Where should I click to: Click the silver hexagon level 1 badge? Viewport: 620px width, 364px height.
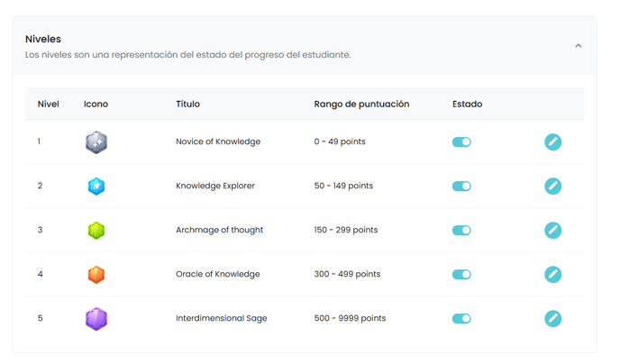(96, 142)
